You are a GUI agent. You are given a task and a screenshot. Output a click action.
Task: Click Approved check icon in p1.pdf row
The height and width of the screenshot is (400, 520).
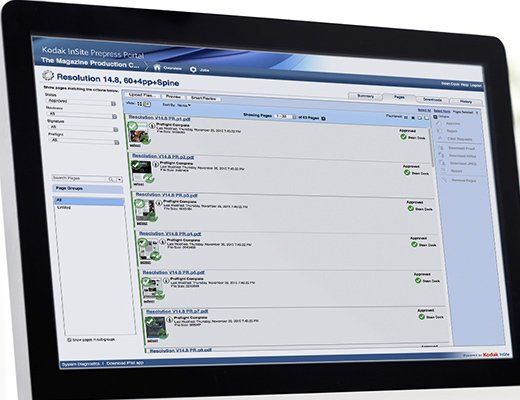[x=403, y=137]
